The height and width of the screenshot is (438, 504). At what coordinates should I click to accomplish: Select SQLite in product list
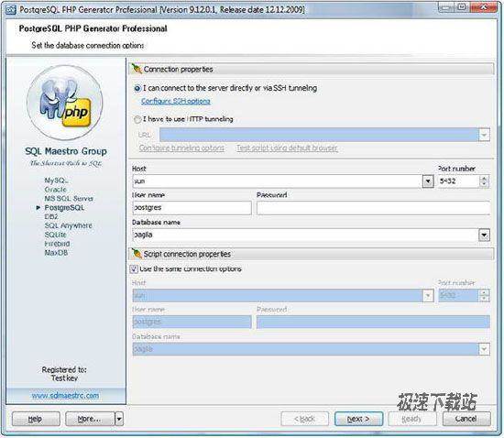coord(55,235)
